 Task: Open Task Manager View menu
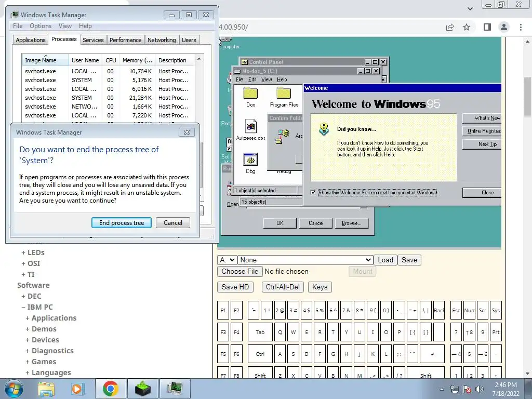pyautogui.click(x=65, y=26)
